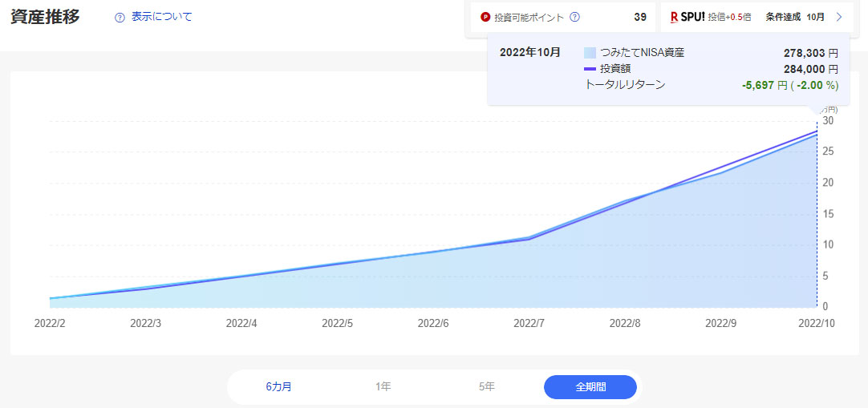Screen dimensions: 868x408
Task: Click the 条件達成 10月 text
Action: click(x=795, y=17)
